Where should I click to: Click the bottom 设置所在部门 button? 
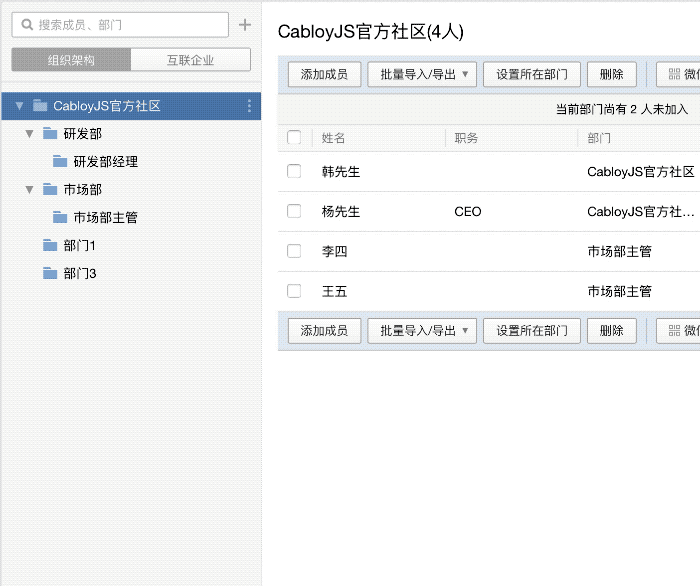click(532, 331)
